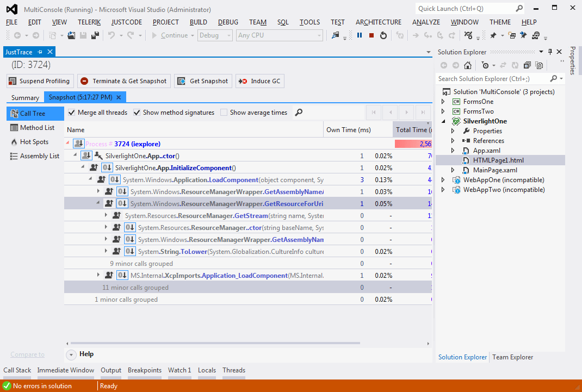Screen dimensions: 582x392
Task: Open the Method List view
Action: 36,128
